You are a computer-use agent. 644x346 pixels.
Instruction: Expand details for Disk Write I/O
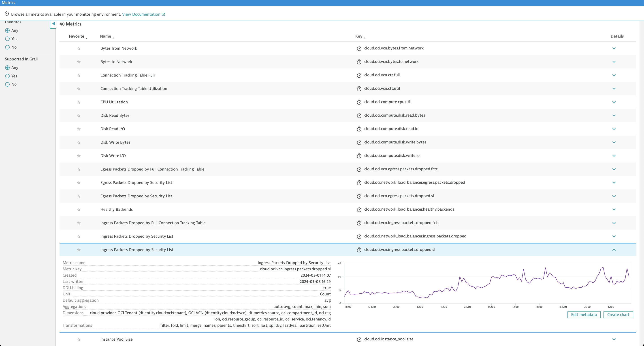[x=614, y=156]
